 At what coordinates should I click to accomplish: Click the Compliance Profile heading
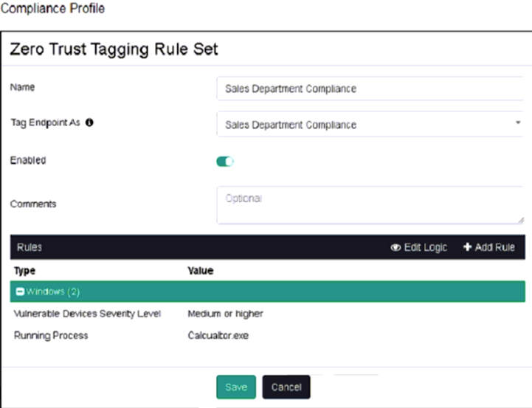coord(52,9)
